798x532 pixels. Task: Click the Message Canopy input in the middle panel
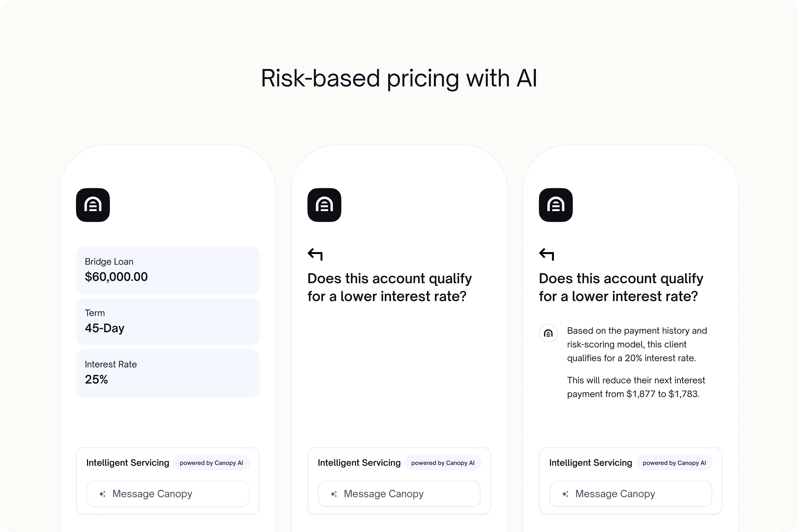(399, 494)
